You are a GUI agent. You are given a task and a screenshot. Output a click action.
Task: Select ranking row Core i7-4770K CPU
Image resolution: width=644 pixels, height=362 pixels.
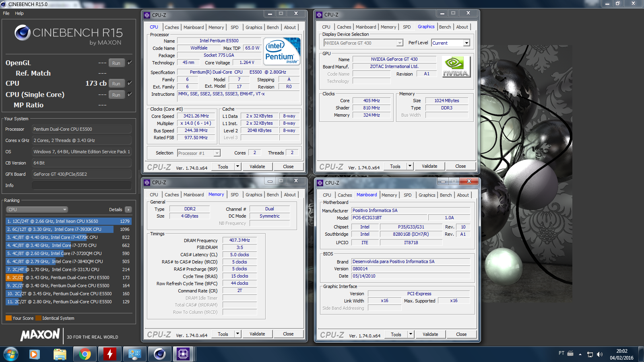coord(68,237)
